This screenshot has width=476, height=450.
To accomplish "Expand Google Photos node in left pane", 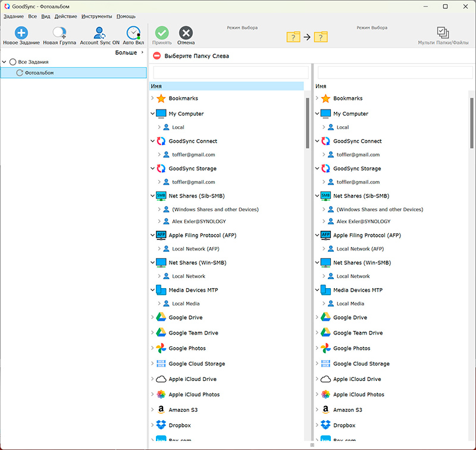I will pyautogui.click(x=153, y=348).
